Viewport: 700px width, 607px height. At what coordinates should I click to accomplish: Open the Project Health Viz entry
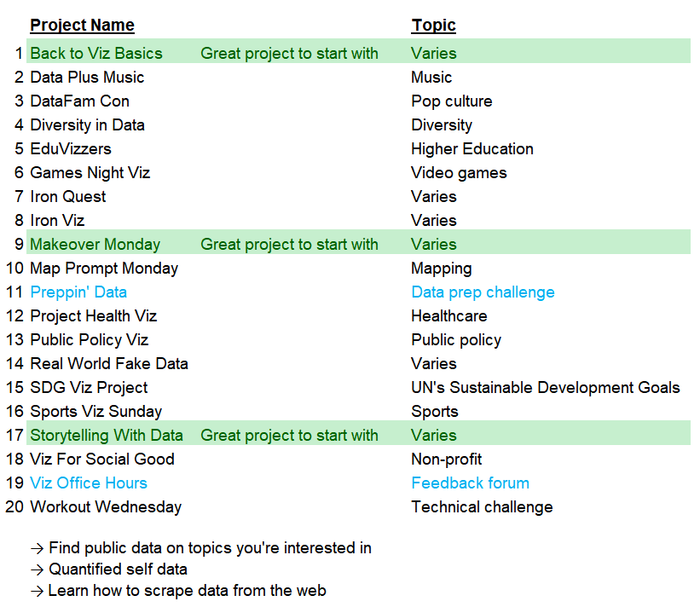click(x=94, y=315)
